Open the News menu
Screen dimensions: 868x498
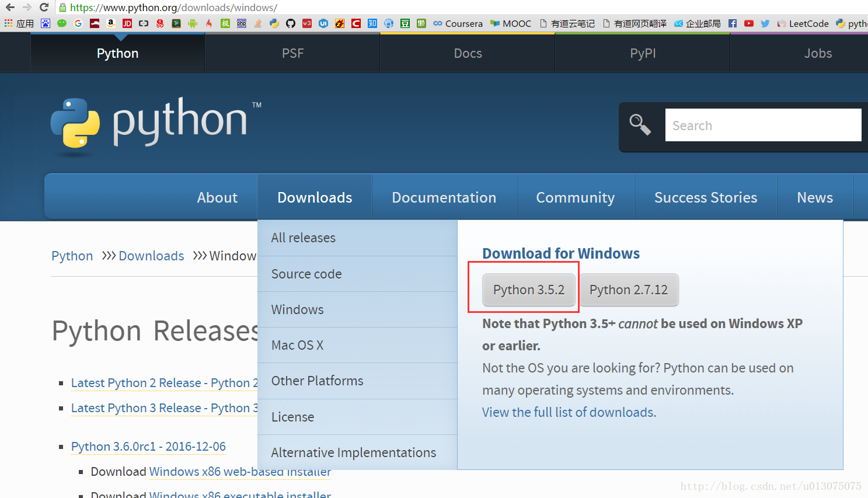(x=815, y=197)
